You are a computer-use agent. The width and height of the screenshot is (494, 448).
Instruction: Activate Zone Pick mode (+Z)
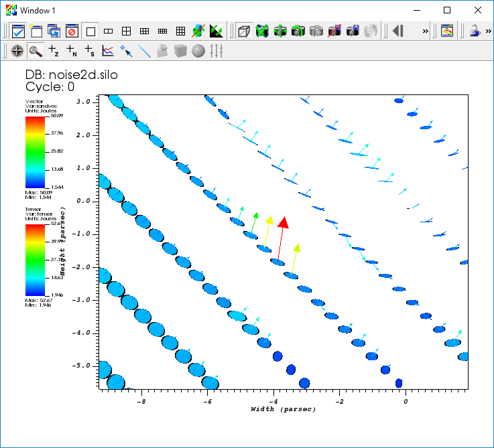click(x=54, y=51)
